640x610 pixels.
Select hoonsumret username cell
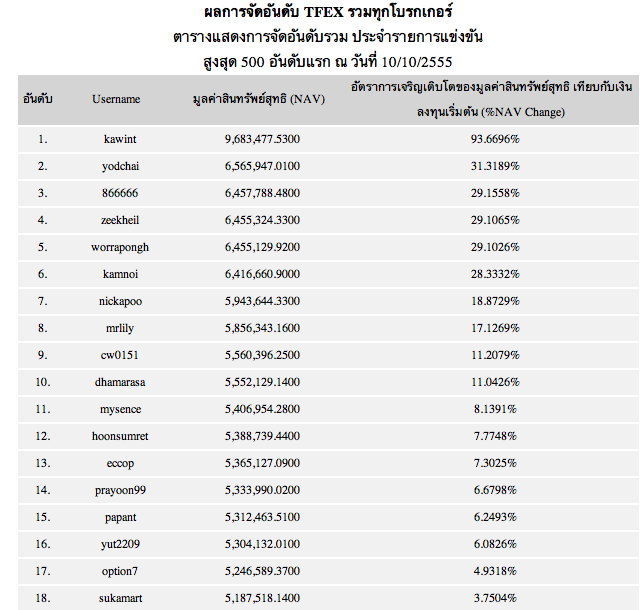tap(120, 436)
